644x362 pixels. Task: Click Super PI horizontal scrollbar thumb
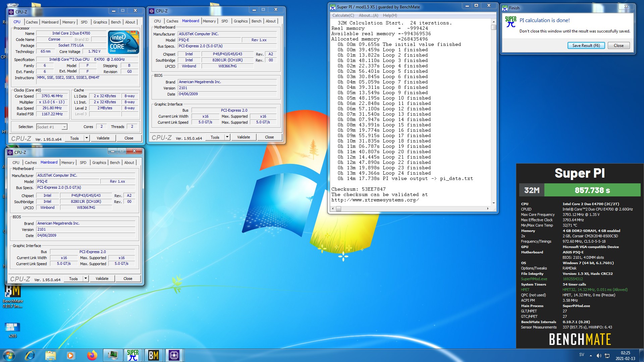click(x=338, y=209)
